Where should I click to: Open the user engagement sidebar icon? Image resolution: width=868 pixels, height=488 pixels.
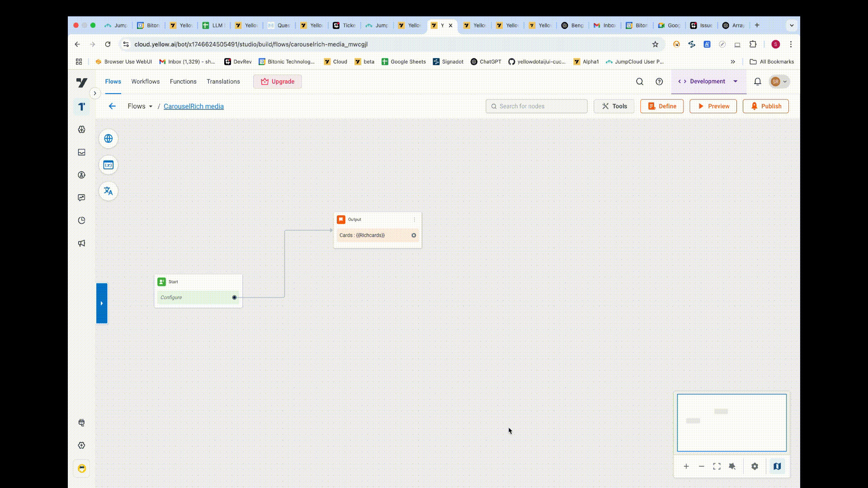coord(82,175)
